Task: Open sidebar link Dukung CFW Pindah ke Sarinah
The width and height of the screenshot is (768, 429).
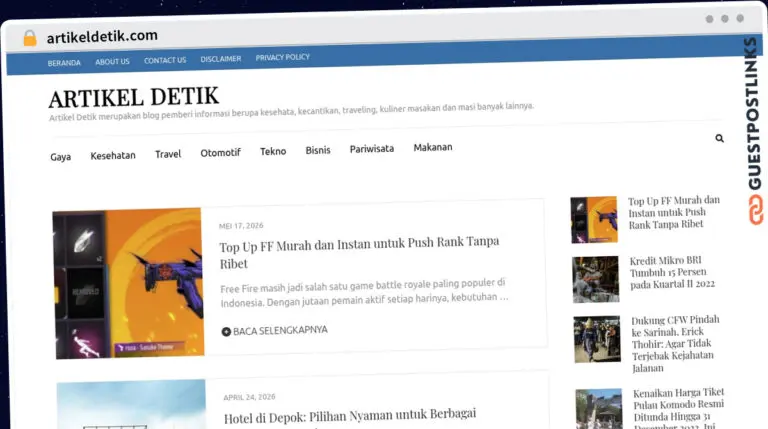Action: [x=675, y=344]
